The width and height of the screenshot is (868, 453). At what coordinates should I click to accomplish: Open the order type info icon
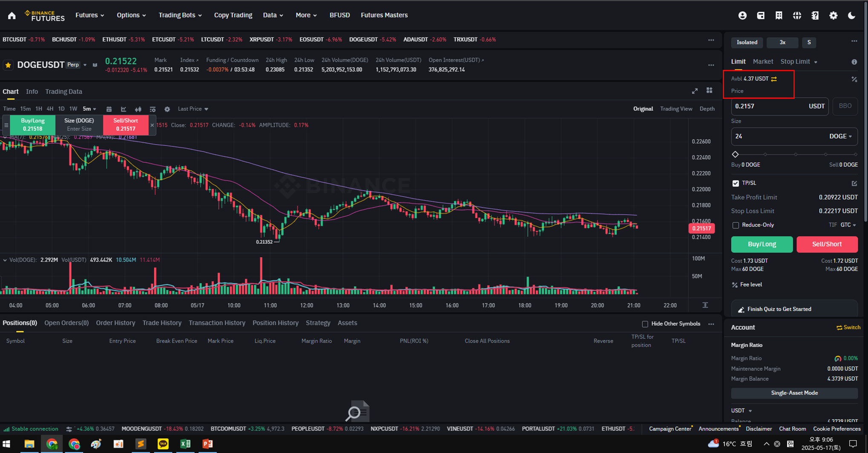[x=854, y=62]
